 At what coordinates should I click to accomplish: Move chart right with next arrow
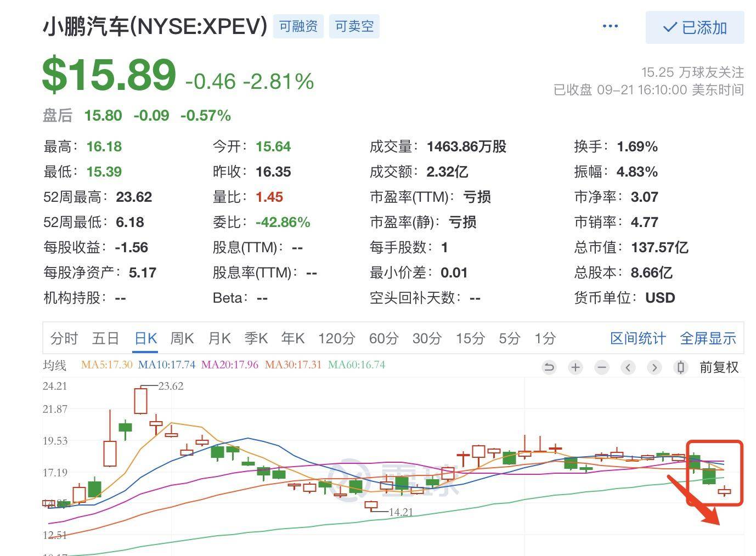point(655,367)
